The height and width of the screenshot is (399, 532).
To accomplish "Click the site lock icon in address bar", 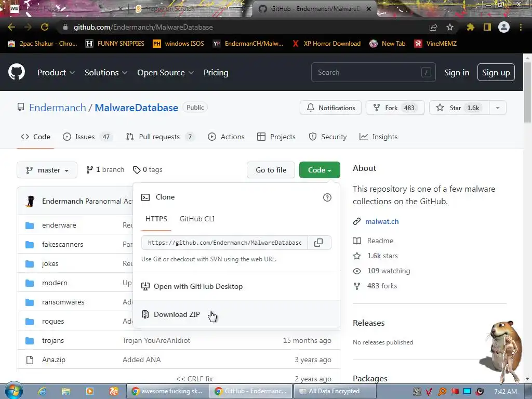I will click(65, 27).
